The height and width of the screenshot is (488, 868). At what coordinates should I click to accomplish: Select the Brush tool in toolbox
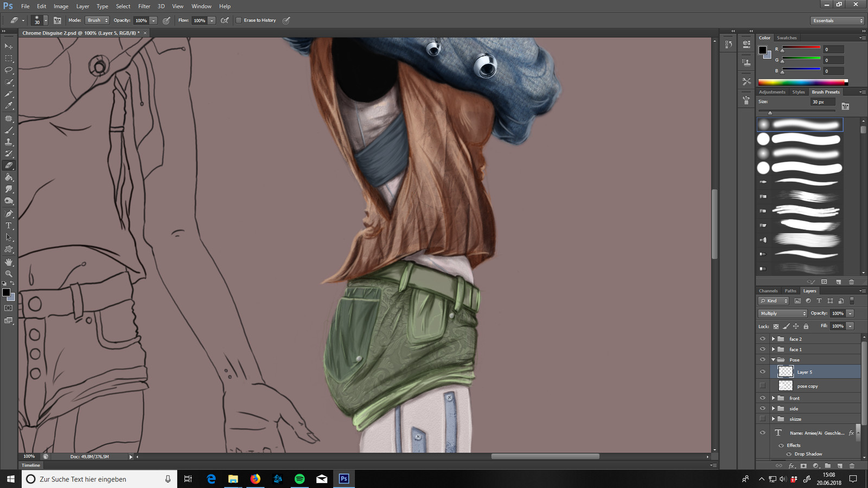(9, 130)
